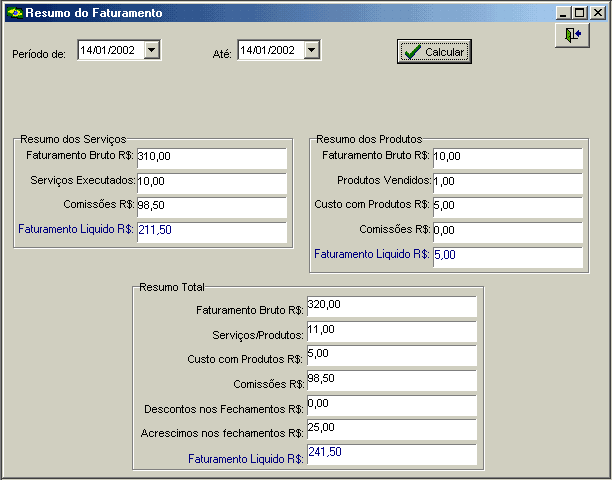Click the exit door icon button
612x480 pixels.
(x=572, y=35)
